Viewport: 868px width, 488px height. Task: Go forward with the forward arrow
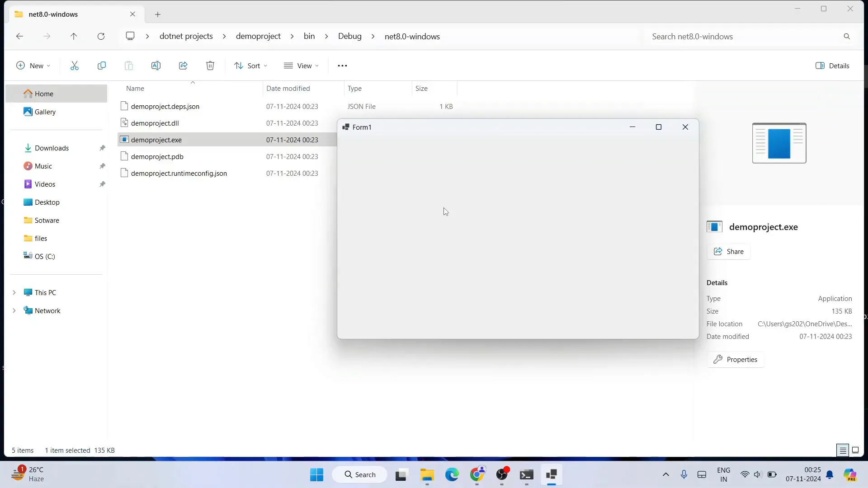pos(47,37)
